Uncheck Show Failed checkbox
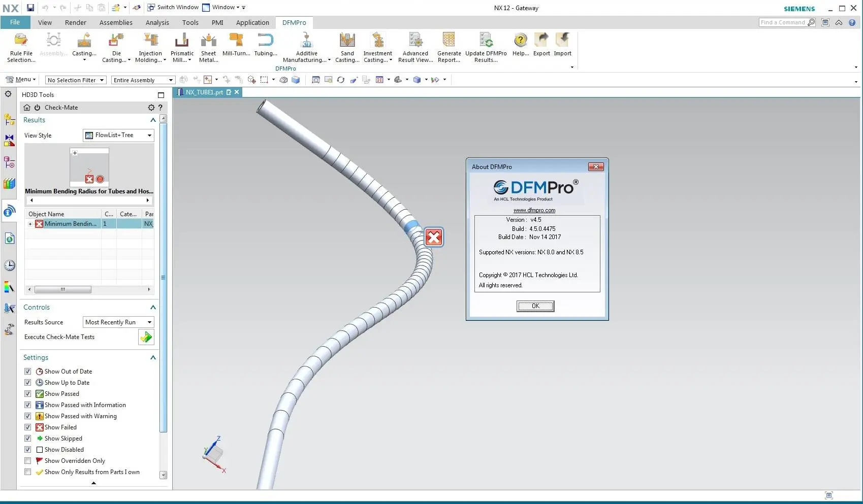 pos(28,427)
